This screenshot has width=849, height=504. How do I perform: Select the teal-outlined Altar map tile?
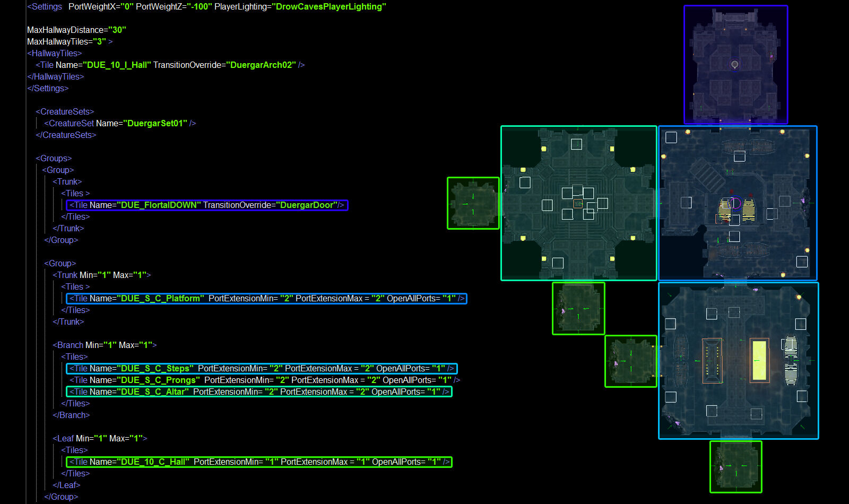click(x=579, y=203)
